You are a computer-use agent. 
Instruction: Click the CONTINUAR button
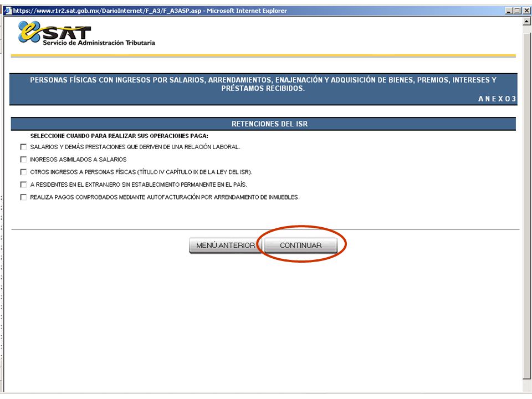point(300,245)
